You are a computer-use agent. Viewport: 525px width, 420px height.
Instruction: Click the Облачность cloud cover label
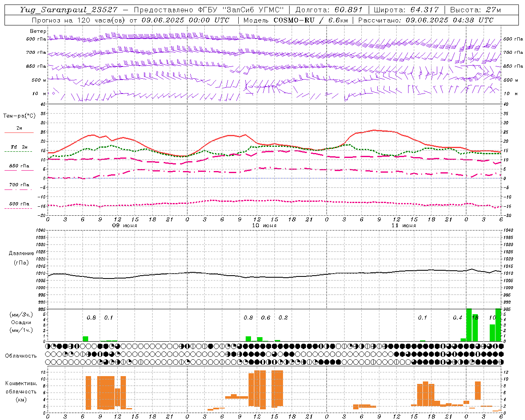21,356
